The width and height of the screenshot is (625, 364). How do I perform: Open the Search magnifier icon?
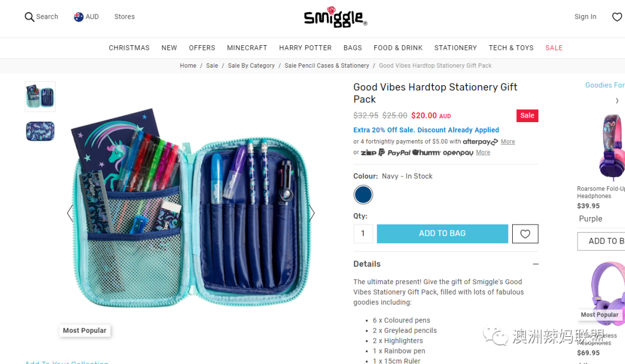(x=29, y=17)
